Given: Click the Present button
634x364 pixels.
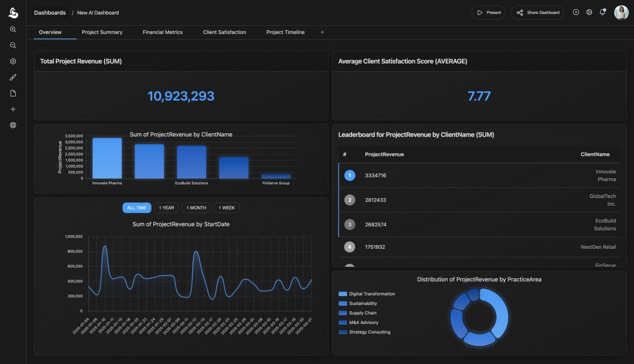Looking at the screenshot, I should click(489, 12).
